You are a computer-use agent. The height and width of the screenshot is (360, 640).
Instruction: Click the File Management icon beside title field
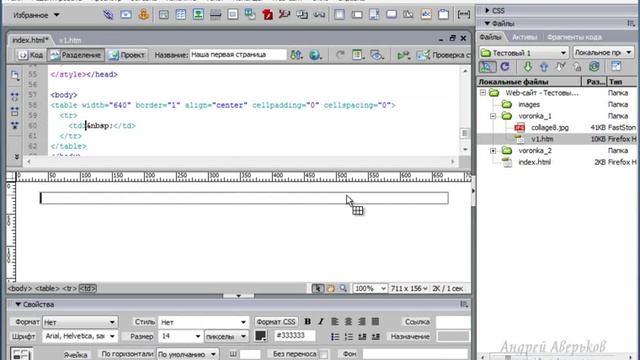coord(296,55)
